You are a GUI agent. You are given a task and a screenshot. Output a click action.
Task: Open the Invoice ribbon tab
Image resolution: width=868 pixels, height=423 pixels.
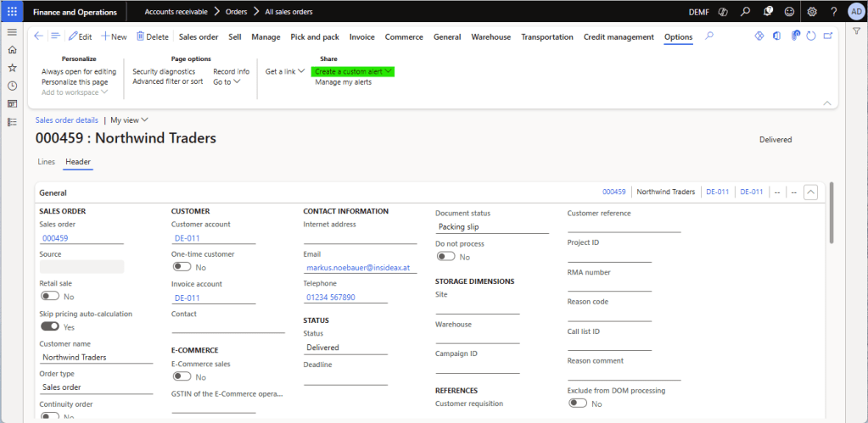pyautogui.click(x=362, y=37)
